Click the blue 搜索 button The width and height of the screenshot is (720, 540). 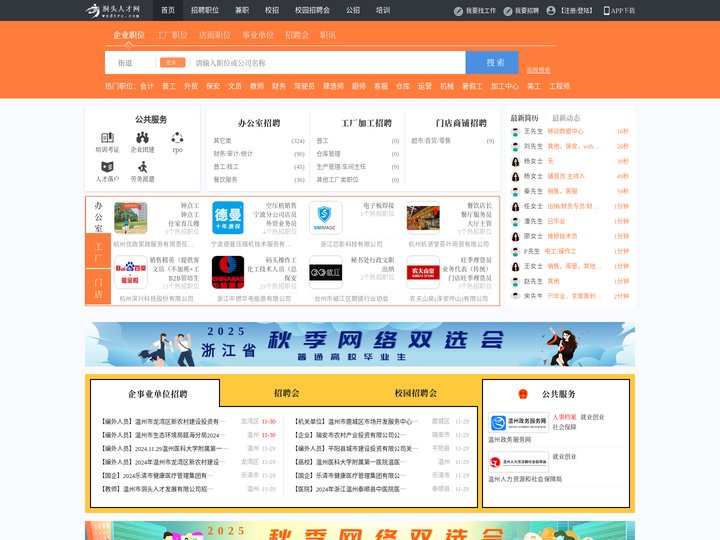point(492,62)
